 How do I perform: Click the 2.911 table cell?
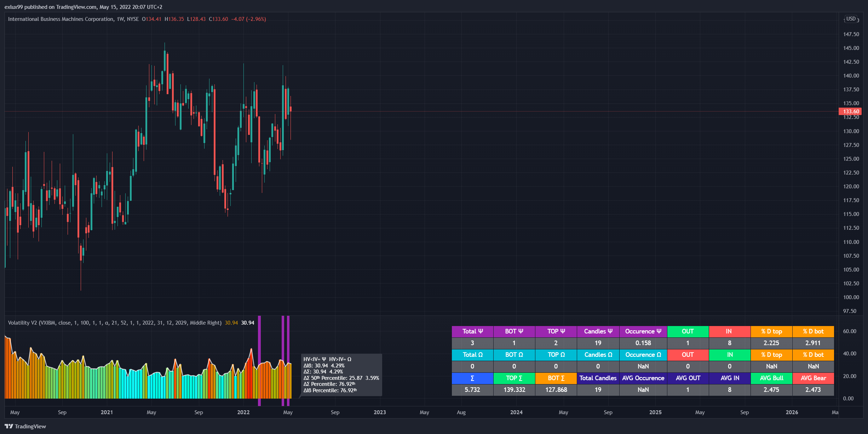(x=813, y=343)
